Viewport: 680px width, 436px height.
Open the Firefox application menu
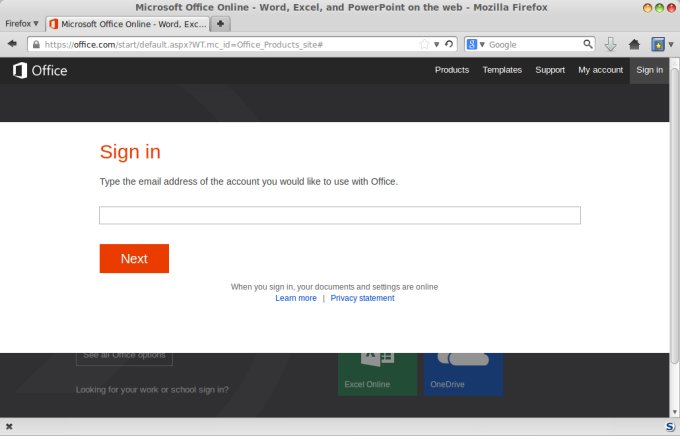(x=22, y=23)
